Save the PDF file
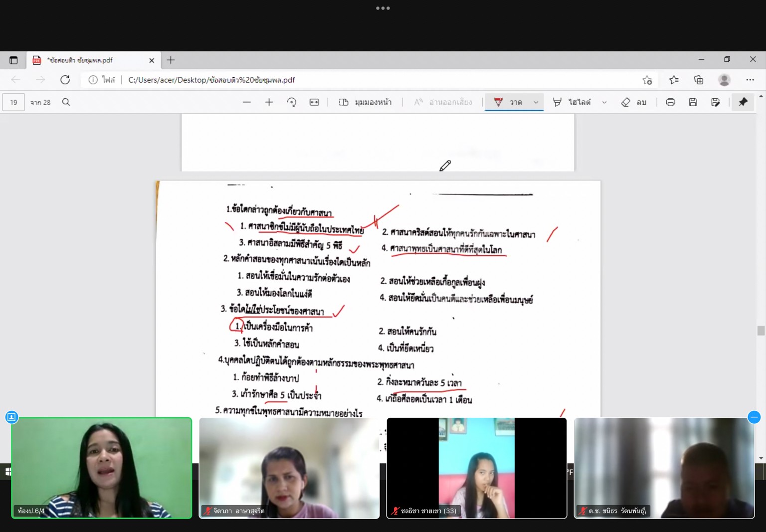This screenshot has width=766, height=532. tap(693, 102)
